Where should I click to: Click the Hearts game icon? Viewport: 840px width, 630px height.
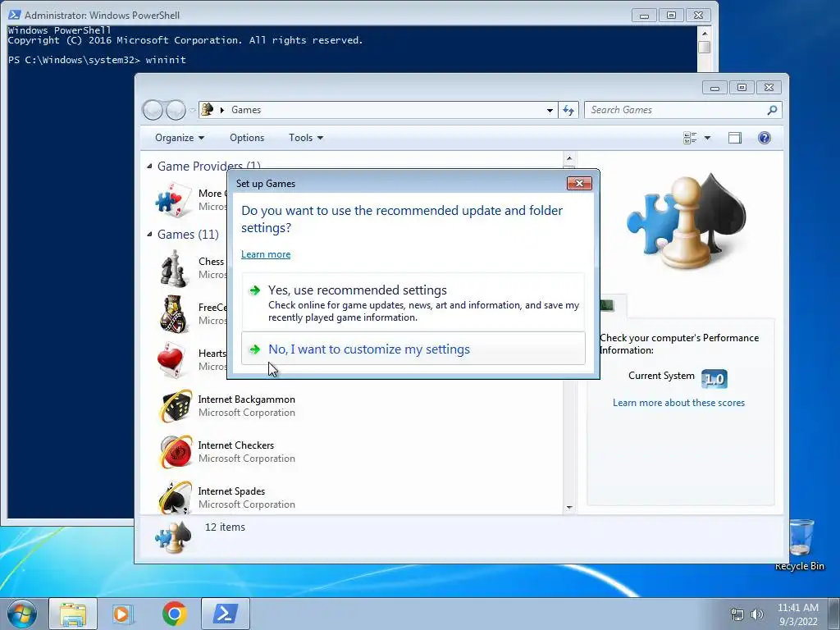tap(172, 360)
